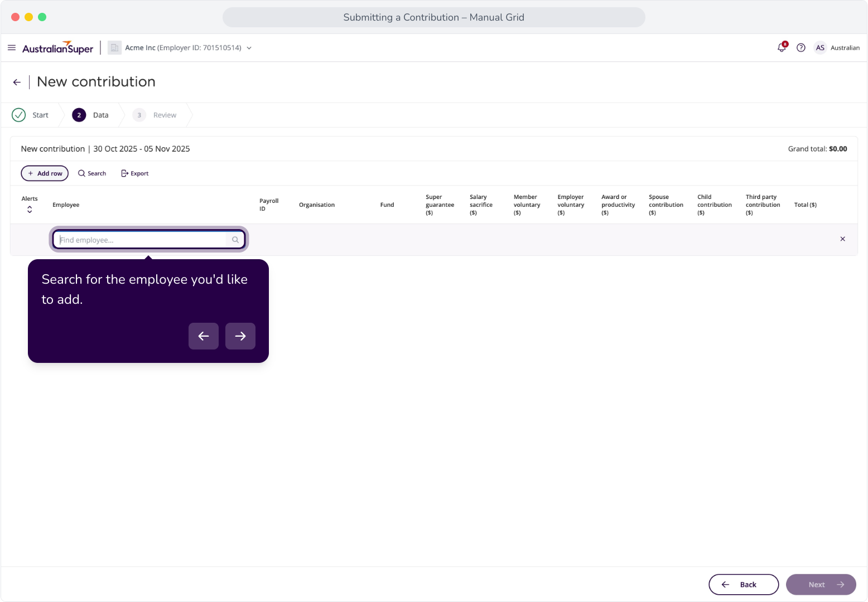Viewport: 868px width, 602px height.
Task: Click the back arrow beside New contribution
Action: (17, 82)
